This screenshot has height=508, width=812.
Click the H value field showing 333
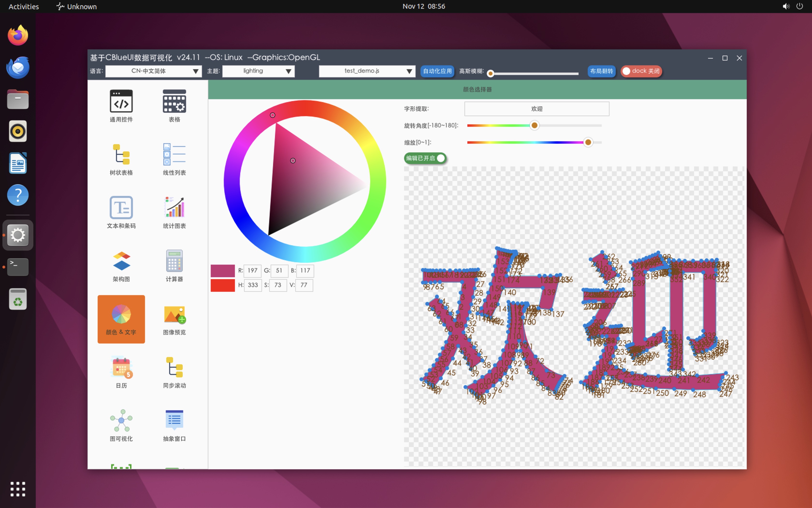pyautogui.click(x=253, y=285)
